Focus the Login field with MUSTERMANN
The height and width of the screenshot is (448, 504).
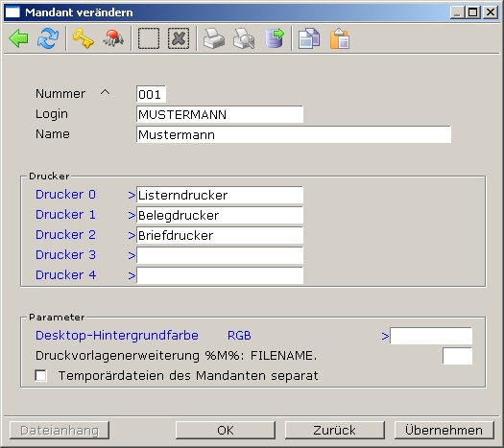[x=220, y=114]
